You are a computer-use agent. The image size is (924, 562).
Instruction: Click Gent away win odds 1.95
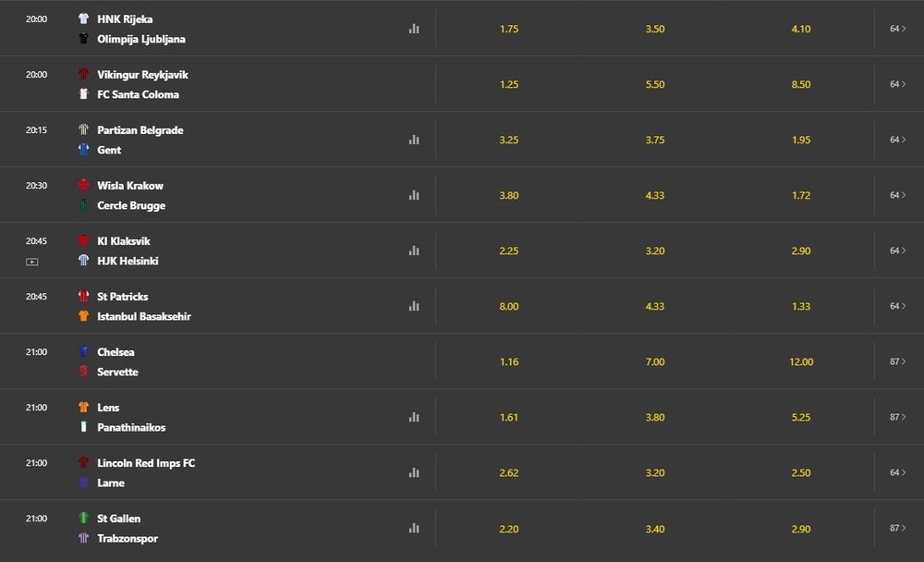801,140
